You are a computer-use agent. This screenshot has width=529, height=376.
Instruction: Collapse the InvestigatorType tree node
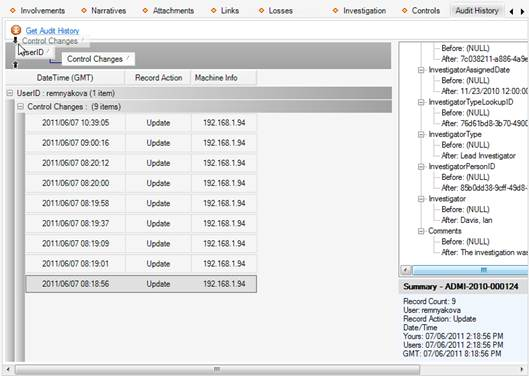[421, 134]
